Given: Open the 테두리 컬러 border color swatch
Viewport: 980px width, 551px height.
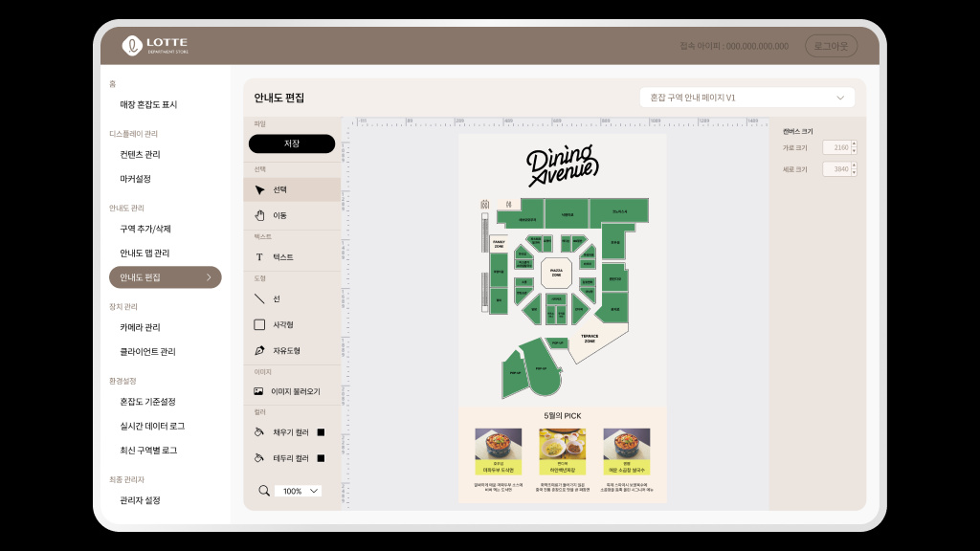Looking at the screenshot, I should 322,458.
